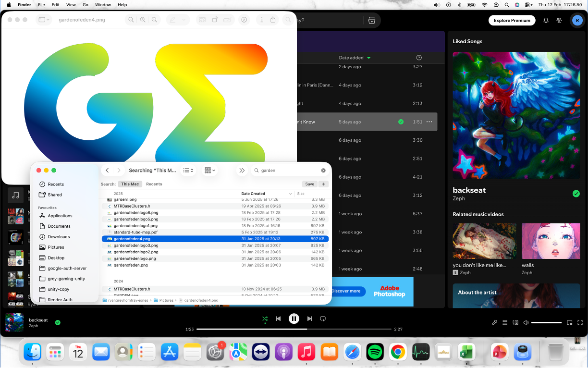Save the Finder search
The width and height of the screenshot is (588, 368).
[310, 184]
